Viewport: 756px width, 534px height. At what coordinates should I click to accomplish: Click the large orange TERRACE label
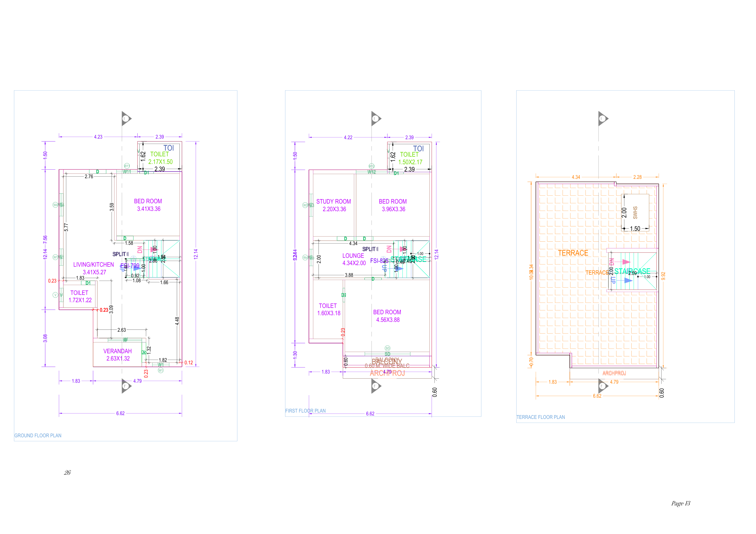tap(573, 253)
